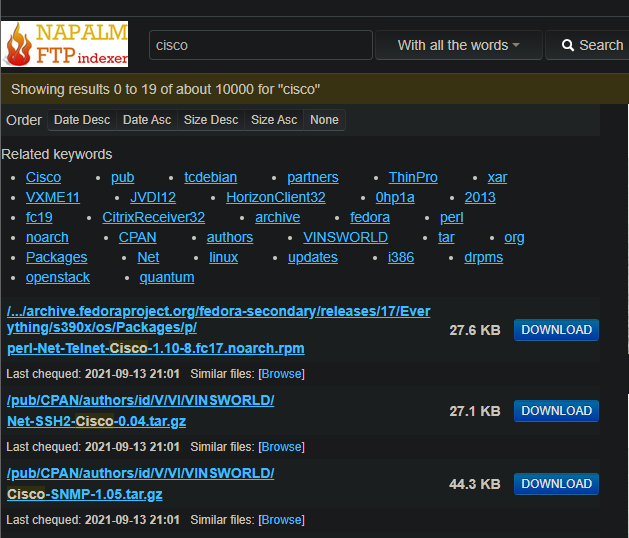
Task: Open the tcdebian keyword link
Action: [211, 177]
